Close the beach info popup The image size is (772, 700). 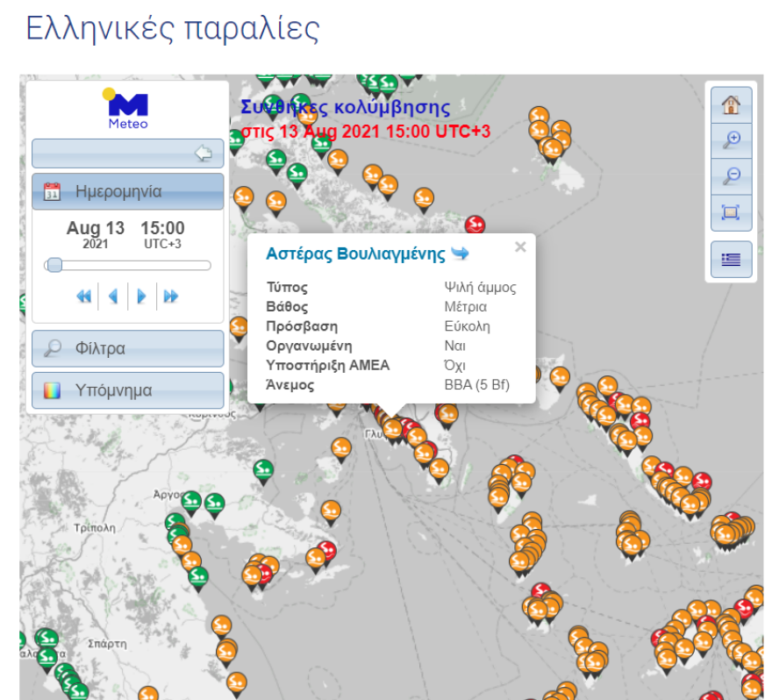520,246
